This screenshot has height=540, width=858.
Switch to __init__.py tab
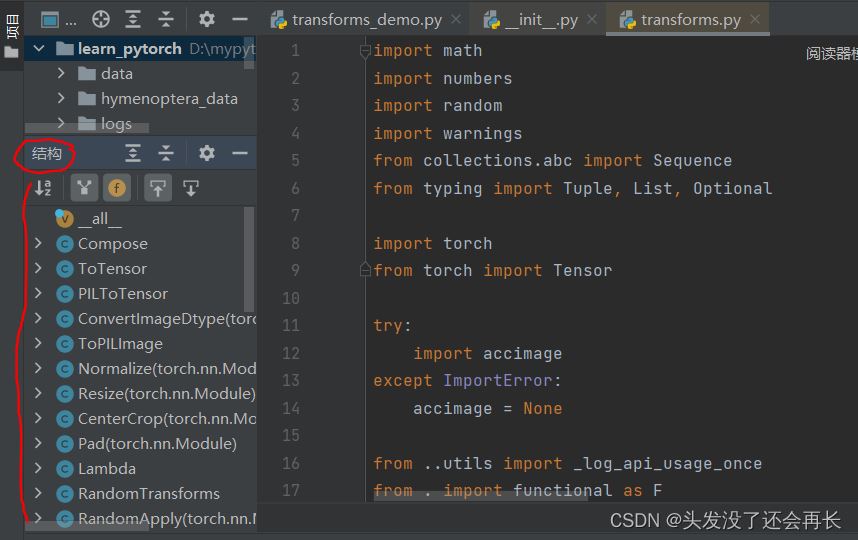tap(541, 19)
